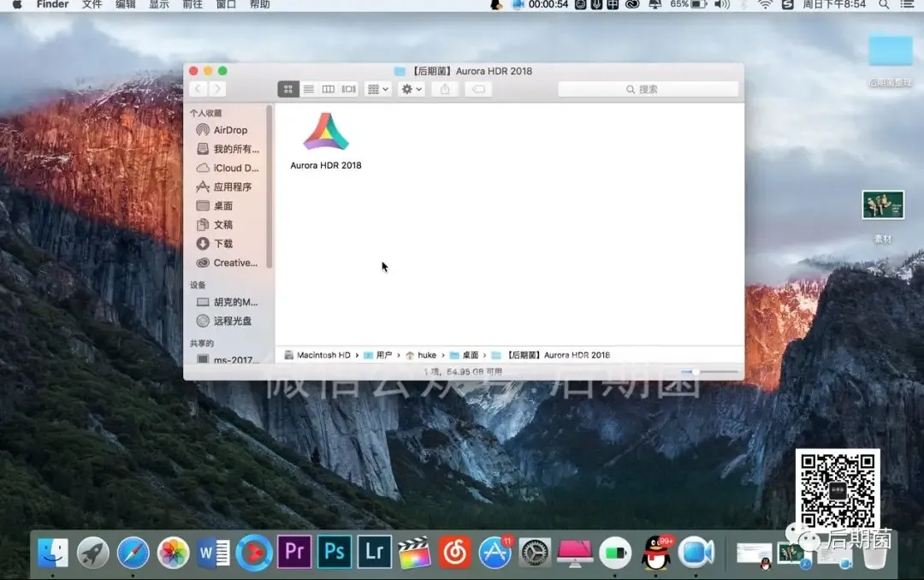Open Microsoft Word from the Dock

(213, 553)
